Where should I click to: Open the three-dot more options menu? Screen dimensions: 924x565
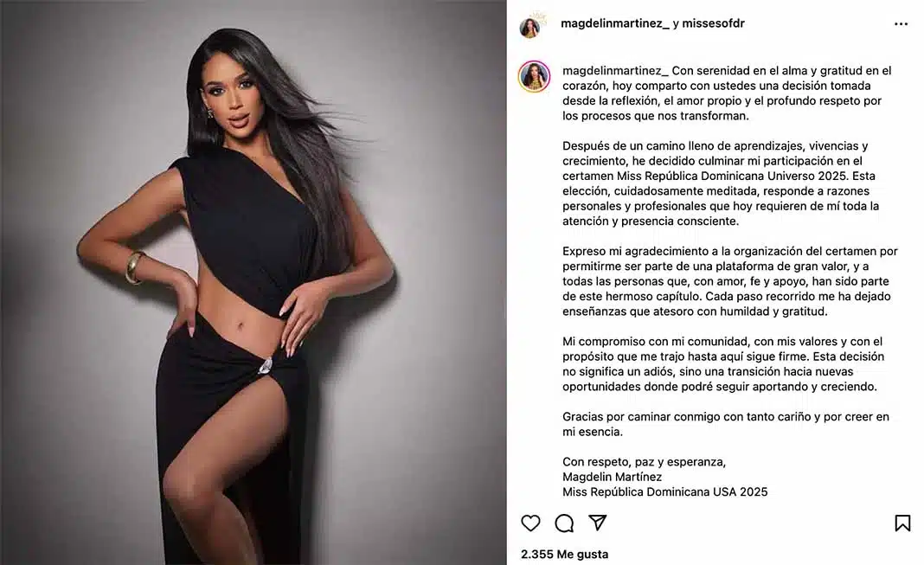pyautogui.click(x=901, y=24)
